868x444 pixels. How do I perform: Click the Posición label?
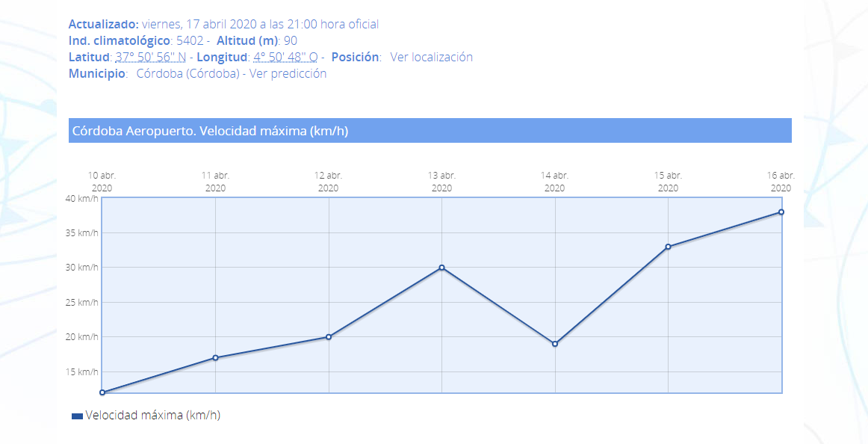pos(356,57)
